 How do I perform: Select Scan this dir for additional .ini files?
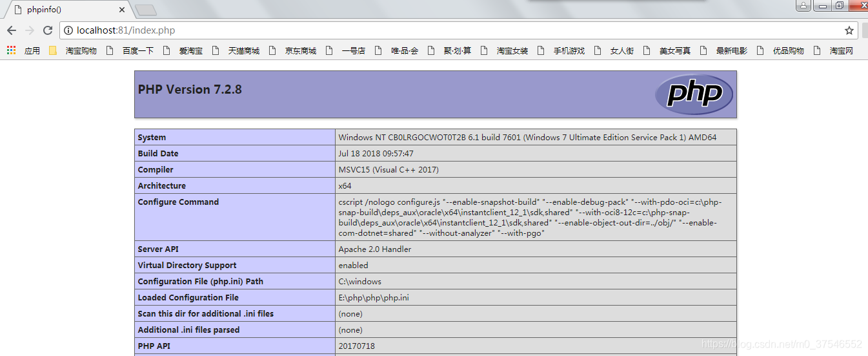pos(206,313)
